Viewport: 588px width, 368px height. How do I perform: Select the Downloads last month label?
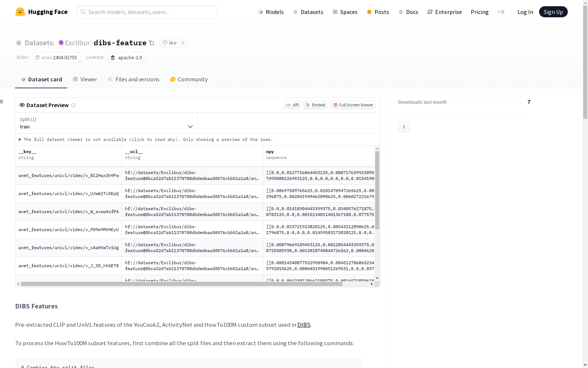pyautogui.click(x=423, y=102)
